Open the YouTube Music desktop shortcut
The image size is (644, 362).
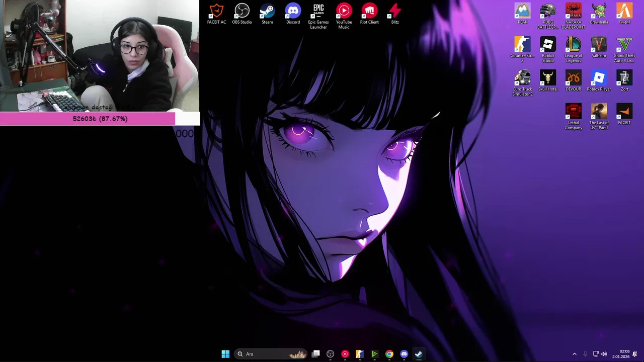click(344, 16)
